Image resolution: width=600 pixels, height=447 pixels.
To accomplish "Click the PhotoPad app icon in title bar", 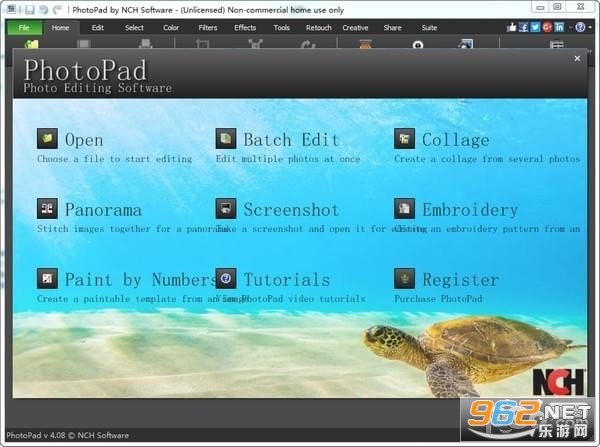I will (x=11, y=9).
